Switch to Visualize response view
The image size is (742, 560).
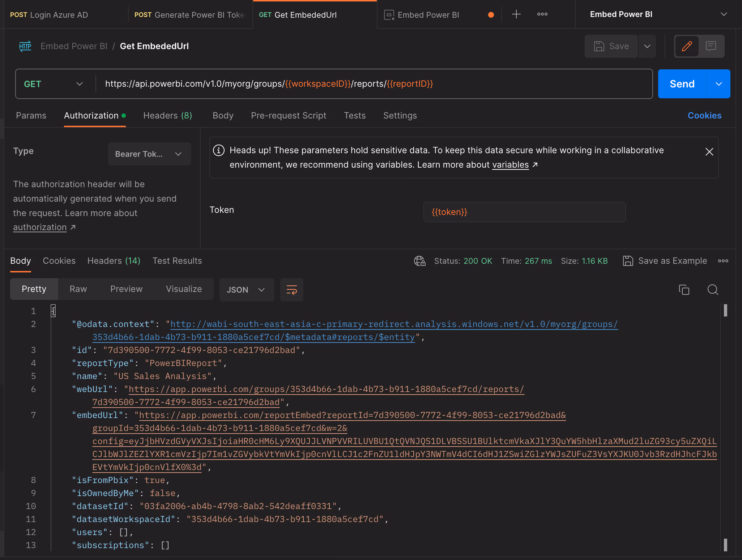click(x=184, y=289)
